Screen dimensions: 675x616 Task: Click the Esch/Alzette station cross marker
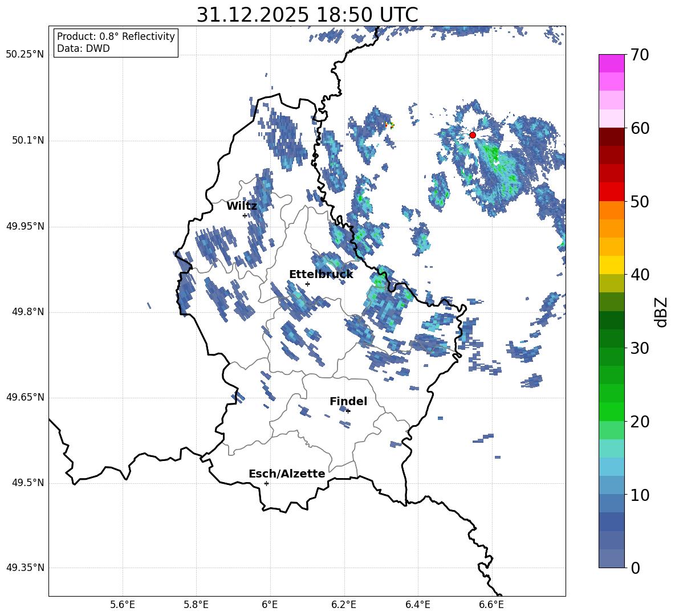pyautogui.click(x=266, y=483)
